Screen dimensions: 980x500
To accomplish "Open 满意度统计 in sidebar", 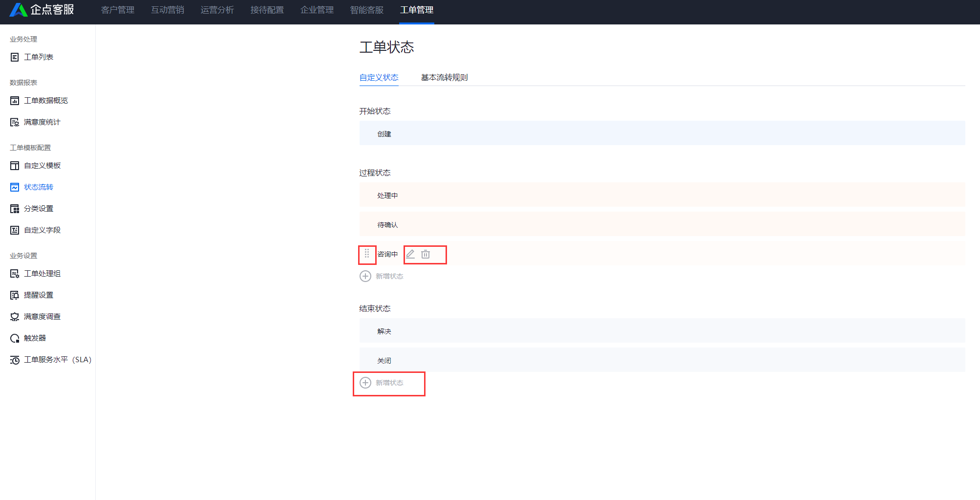I will click(x=42, y=122).
